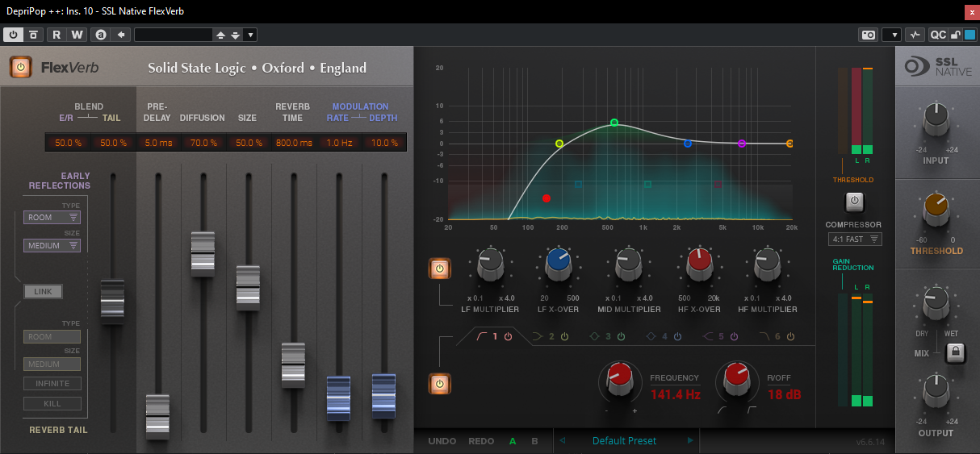
Task: Click the blue LF X-Over knob
Action: (x=559, y=263)
